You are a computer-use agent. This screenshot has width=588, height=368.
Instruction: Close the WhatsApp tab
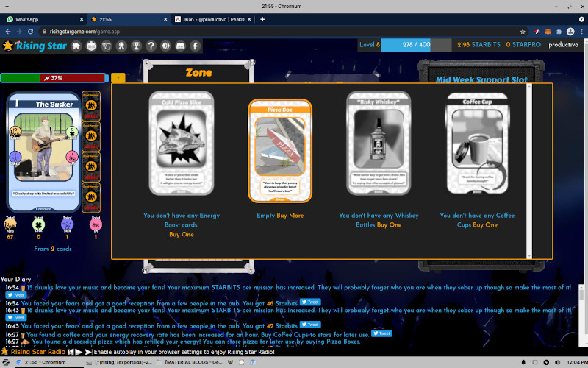82,20
